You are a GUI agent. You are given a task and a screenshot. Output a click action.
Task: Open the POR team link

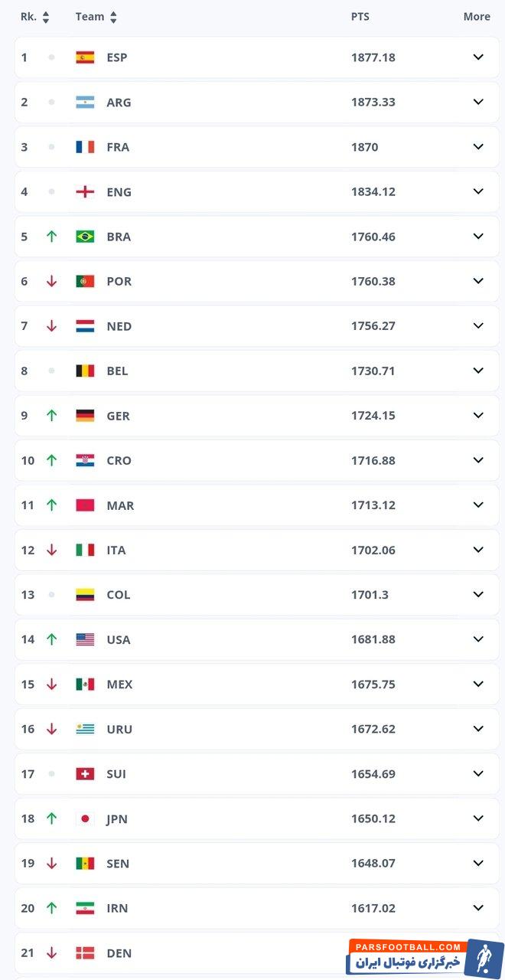click(x=119, y=282)
